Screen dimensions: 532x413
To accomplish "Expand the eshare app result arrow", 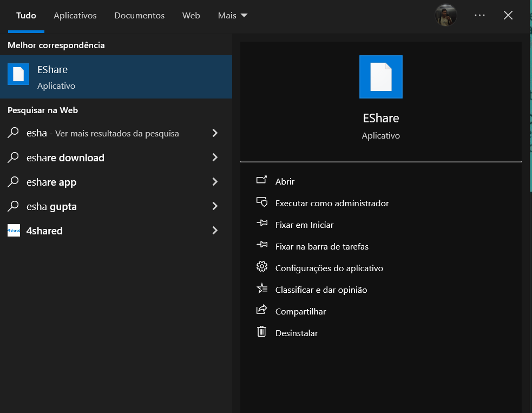I will pyautogui.click(x=215, y=182).
